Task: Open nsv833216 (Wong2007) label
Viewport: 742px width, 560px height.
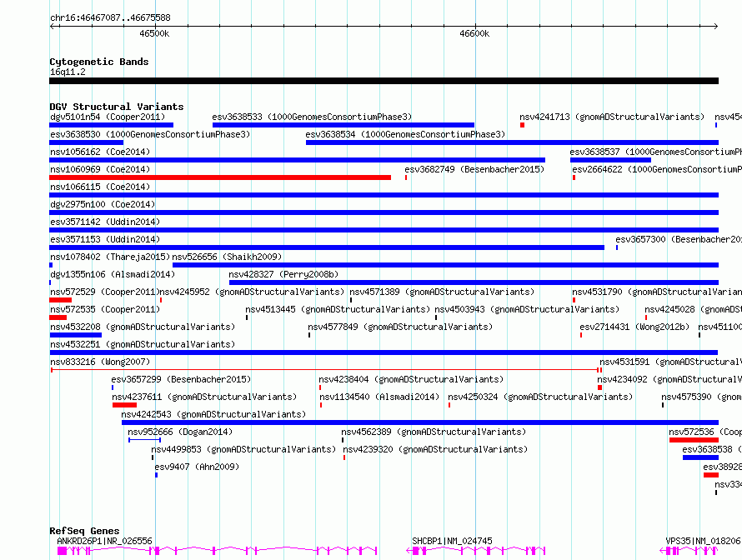Action: click(100, 362)
